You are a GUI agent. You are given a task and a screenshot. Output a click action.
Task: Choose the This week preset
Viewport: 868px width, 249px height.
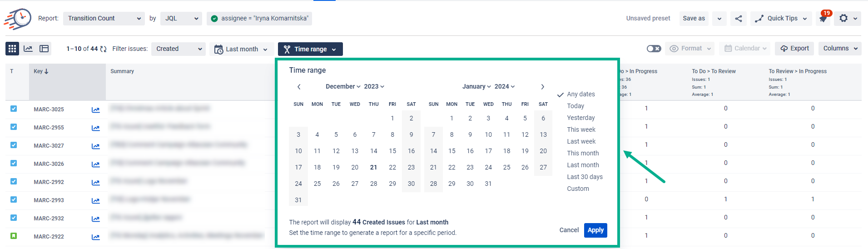click(581, 129)
